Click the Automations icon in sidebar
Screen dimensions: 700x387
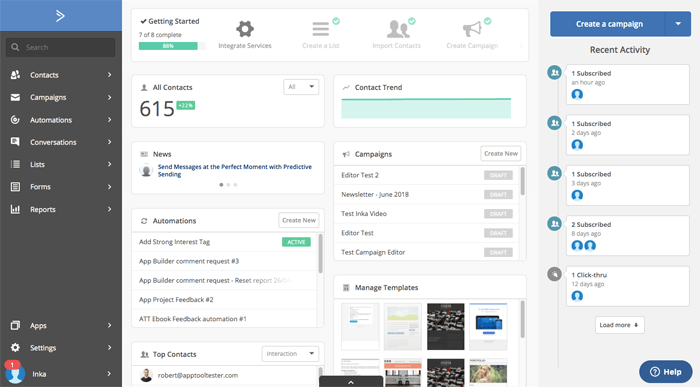(x=15, y=120)
